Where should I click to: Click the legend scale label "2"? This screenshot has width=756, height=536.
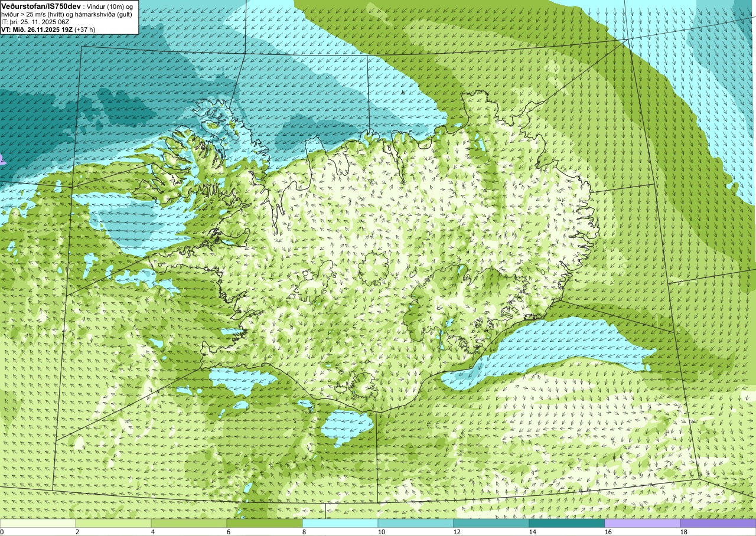[77, 532]
